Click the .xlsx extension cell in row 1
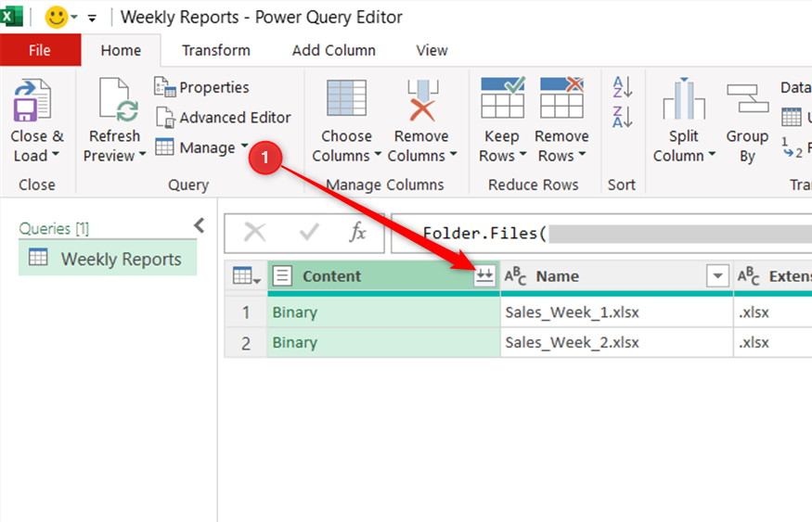 click(773, 312)
